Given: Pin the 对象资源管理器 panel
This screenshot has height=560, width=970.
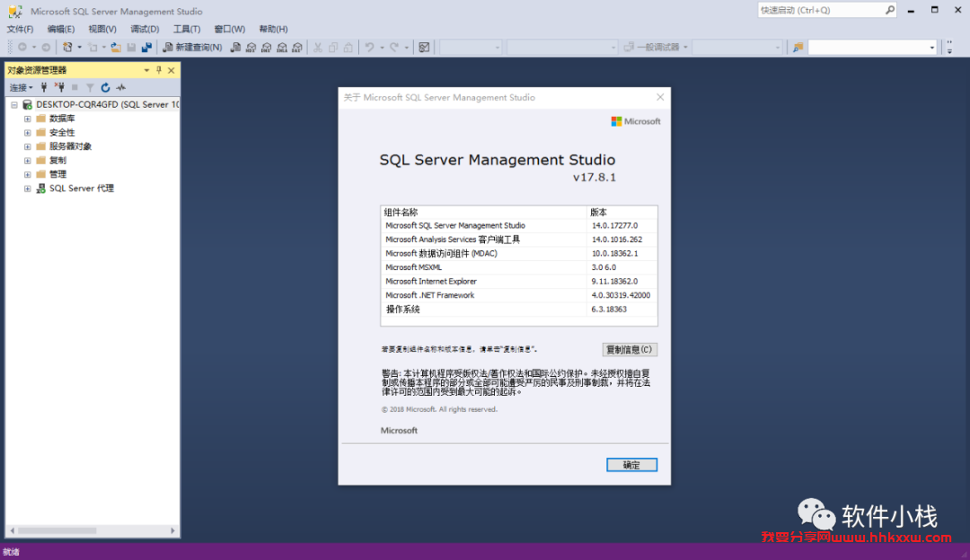Looking at the screenshot, I should point(159,70).
